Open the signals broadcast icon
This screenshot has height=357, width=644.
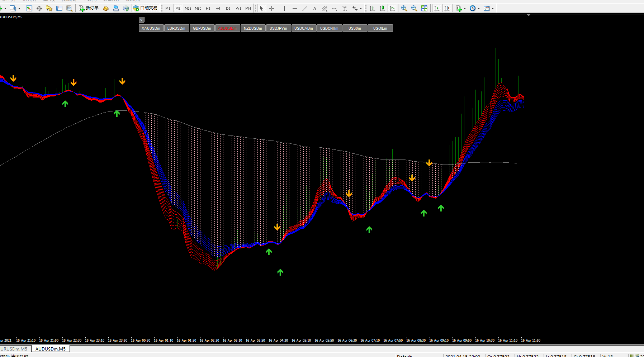[x=126, y=8]
